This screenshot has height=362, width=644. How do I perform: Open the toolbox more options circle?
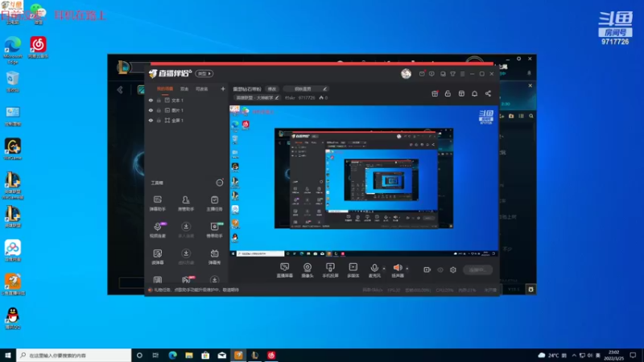point(220,183)
